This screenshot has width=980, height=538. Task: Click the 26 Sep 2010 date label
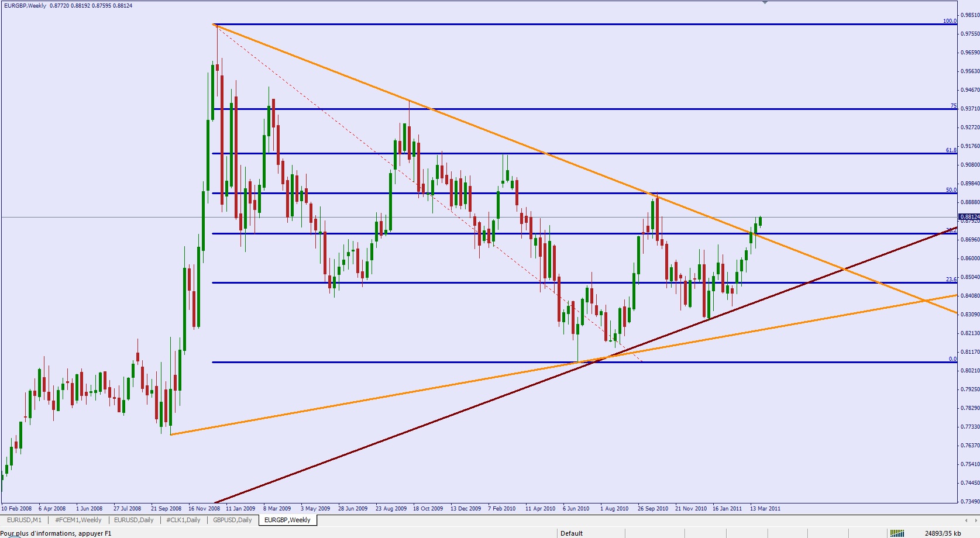tap(653, 509)
